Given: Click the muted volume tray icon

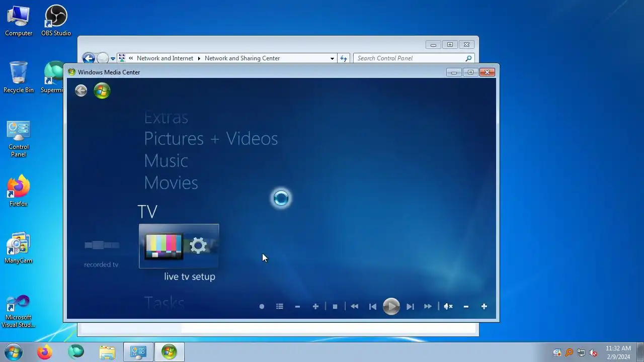Looking at the screenshot, I should tap(594, 352).
